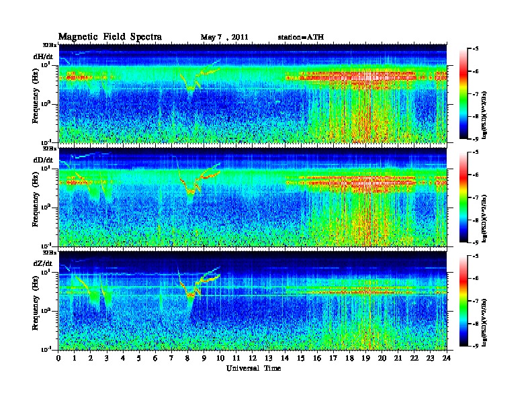Image resolution: width=532 pixels, height=411 pixels.
Task: Click hour tick label 4 on time axis
Action: click(123, 358)
